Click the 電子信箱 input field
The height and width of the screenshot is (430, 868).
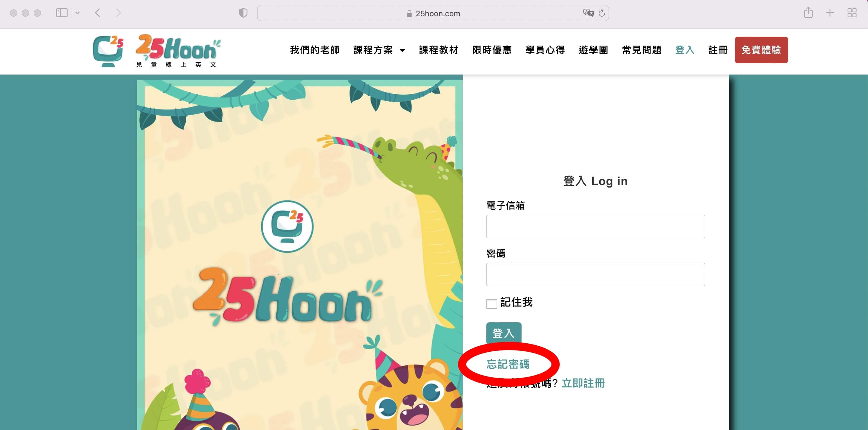coord(596,226)
